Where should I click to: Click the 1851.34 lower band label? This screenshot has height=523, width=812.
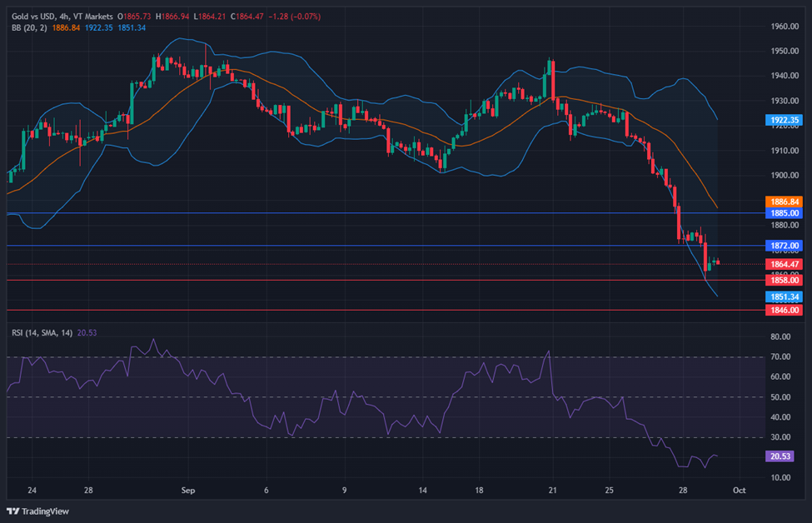click(x=784, y=296)
